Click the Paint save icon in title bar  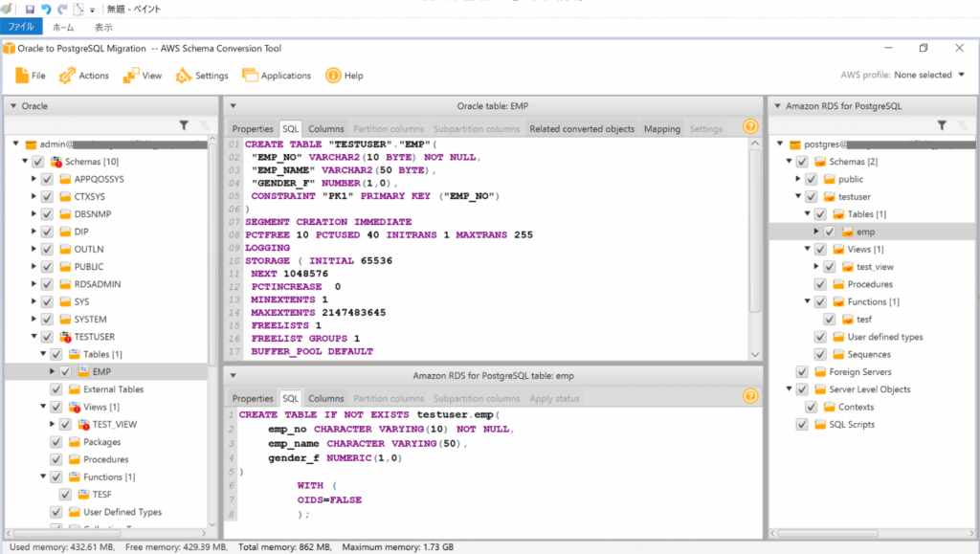30,10
